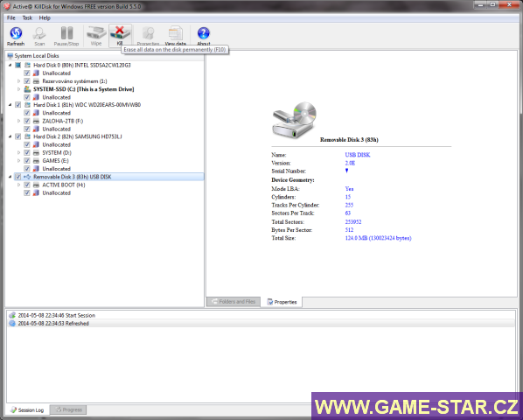The height and width of the screenshot is (420, 523).
Task: Click the Kill erase-disk toolbar icon
Action: (120, 33)
